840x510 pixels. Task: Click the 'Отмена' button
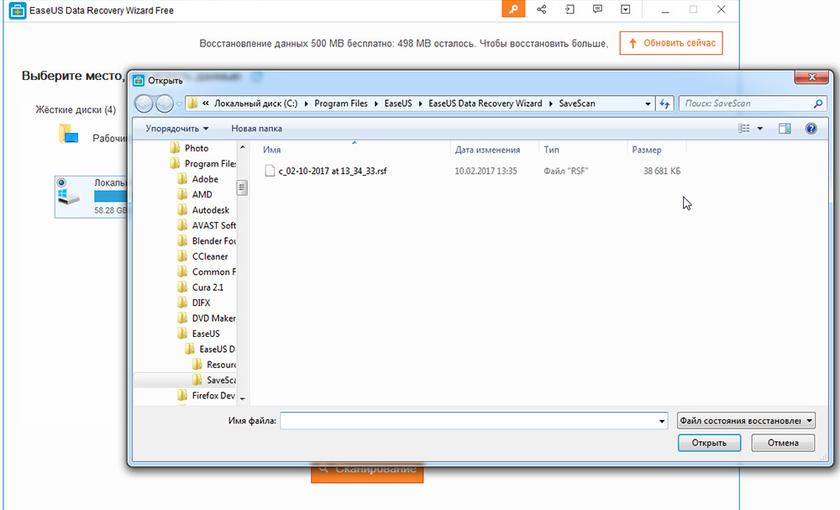coord(783,443)
